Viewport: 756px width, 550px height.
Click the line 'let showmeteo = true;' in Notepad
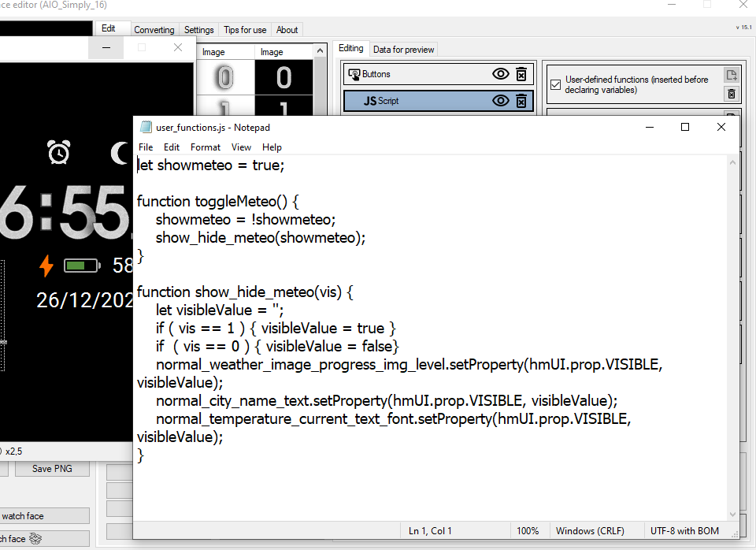tap(211, 165)
